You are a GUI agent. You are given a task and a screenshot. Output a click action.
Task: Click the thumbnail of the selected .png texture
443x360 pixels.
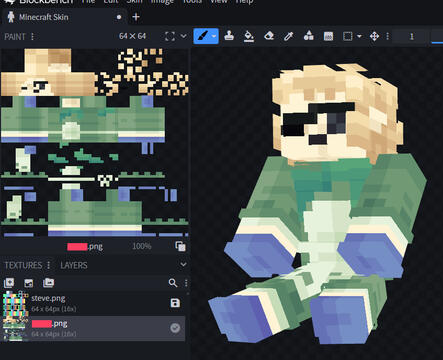coord(15,329)
